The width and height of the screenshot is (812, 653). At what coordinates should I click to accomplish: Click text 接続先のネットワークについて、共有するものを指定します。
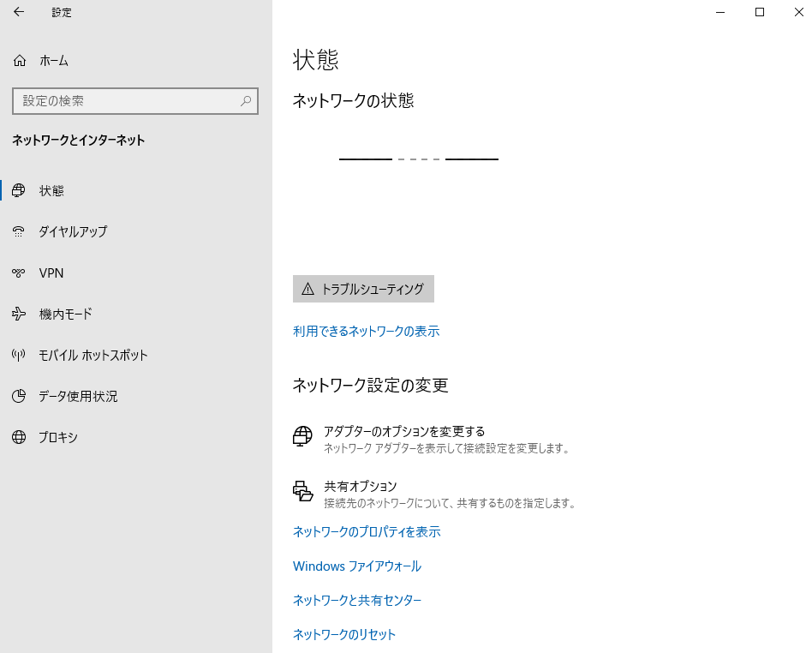tap(450, 503)
